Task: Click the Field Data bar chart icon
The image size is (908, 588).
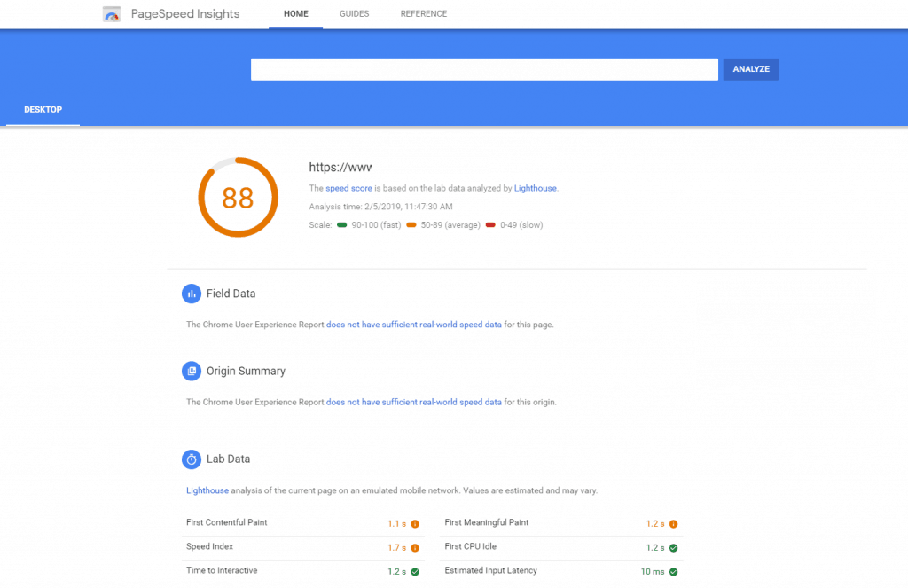Action: 192,294
